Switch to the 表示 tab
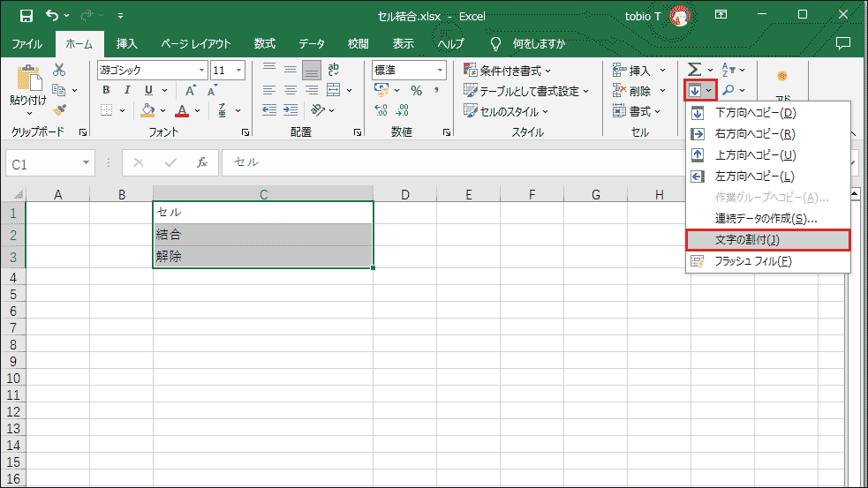 (403, 44)
